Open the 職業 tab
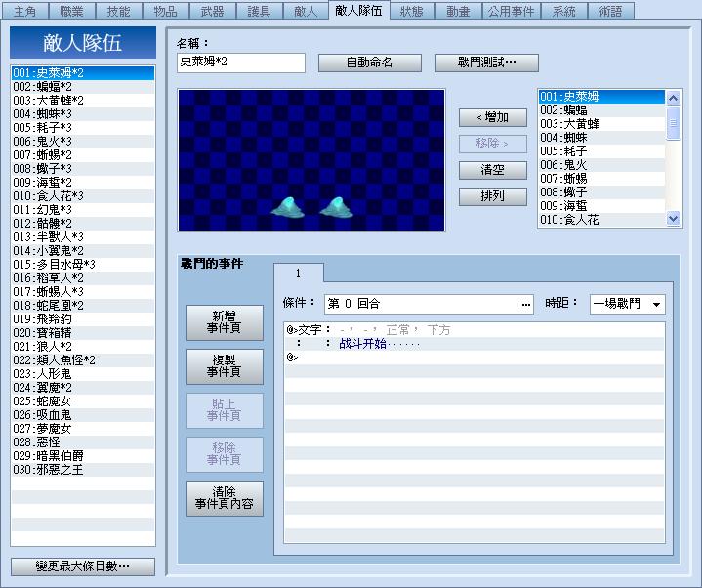 point(71,11)
